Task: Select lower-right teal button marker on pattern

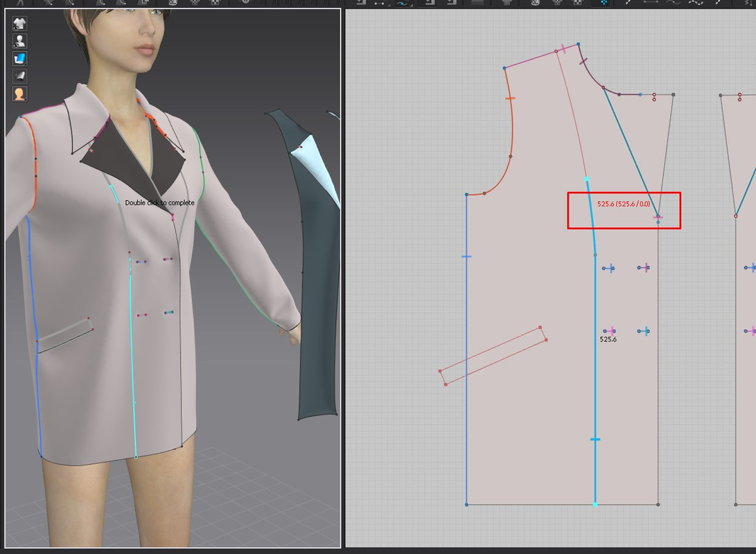Action: 644,331
